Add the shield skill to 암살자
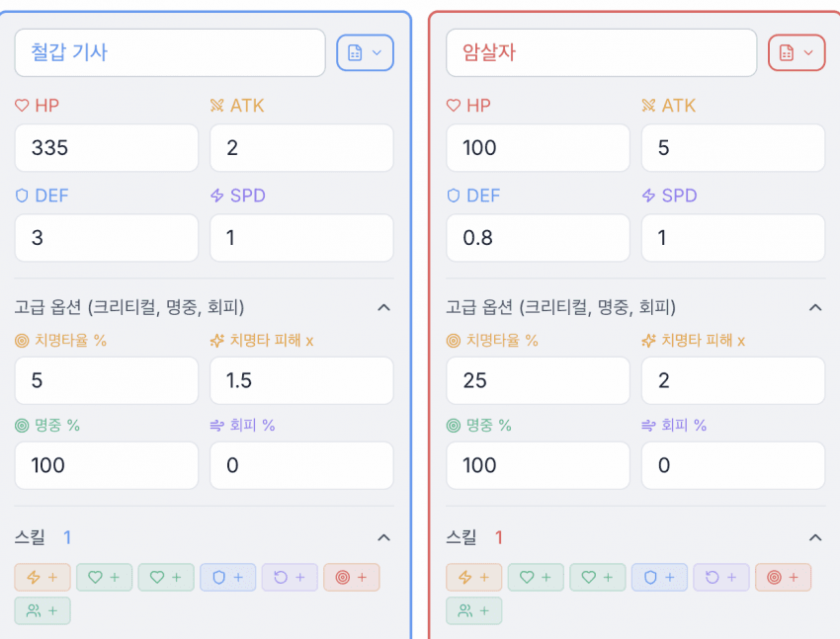This screenshot has height=639, width=840. 659,578
